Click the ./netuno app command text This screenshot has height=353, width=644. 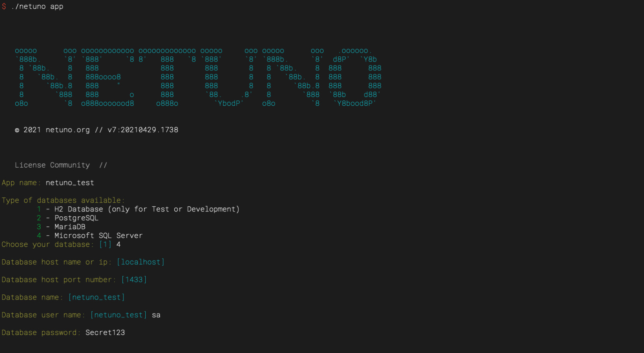(37, 6)
